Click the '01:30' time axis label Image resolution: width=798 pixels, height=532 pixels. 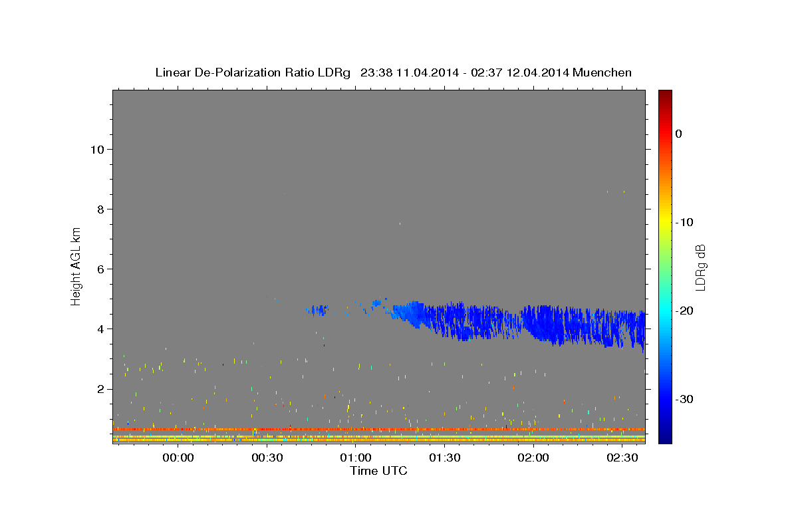pos(445,458)
